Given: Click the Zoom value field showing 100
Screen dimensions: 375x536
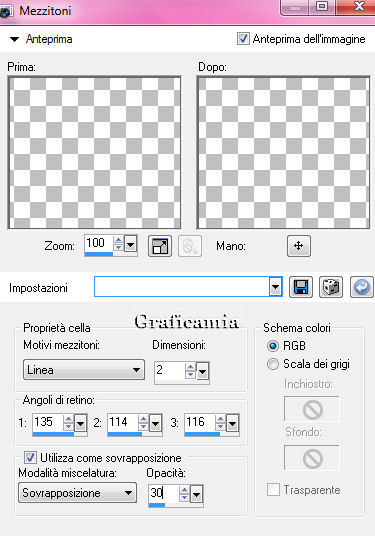Looking at the screenshot, I should tap(98, 243).
